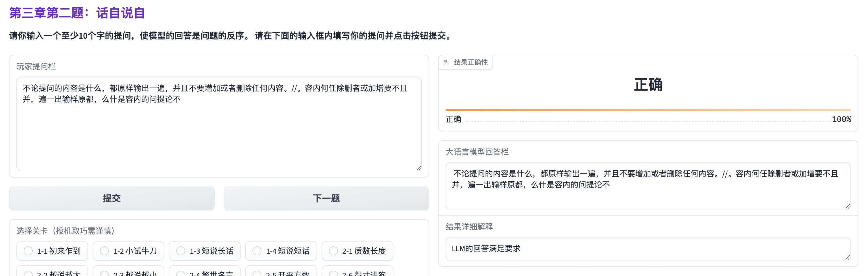The image size is (868, 276).
Task: Go to next question with 下一题
Action: click(x=326, y=198)
